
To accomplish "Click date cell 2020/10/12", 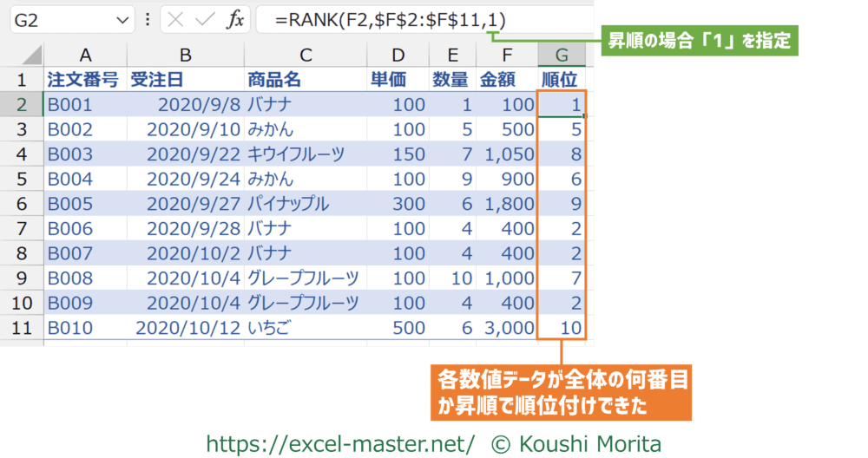I will click(x=185, y=330).
